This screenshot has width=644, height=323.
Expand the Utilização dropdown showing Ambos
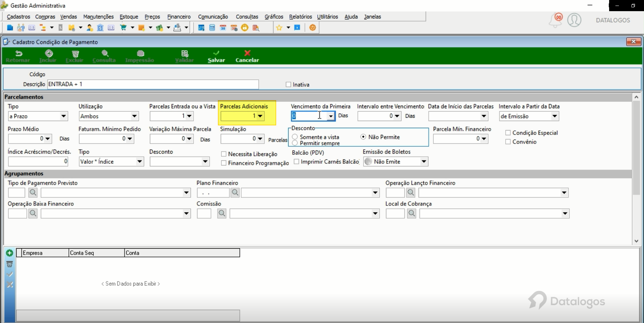[x=109, y=116]
